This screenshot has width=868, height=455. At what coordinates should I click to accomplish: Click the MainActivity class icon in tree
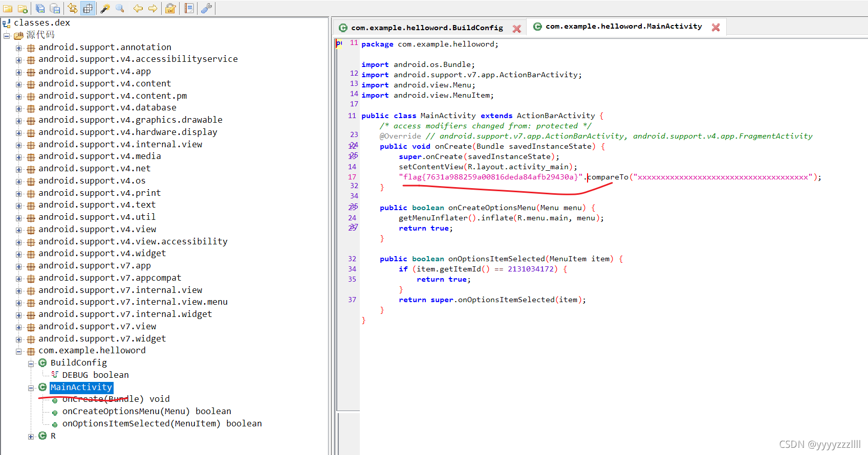[x=42, y=387]
